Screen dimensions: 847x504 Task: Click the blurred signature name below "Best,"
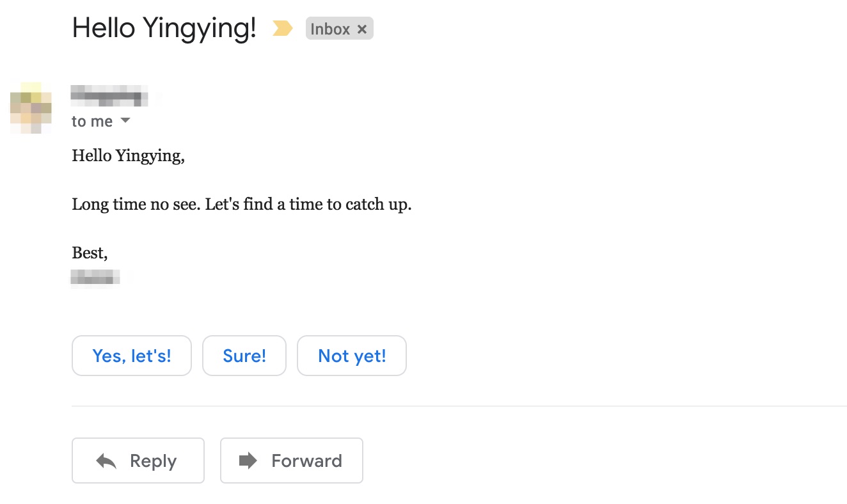pyautogui.click(x=95, y=278)
